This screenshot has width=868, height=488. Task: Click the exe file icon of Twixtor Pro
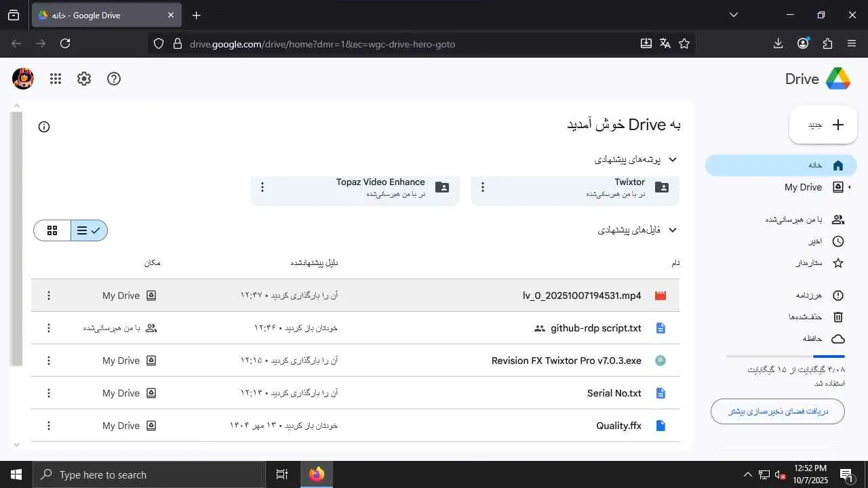point(660,361)
